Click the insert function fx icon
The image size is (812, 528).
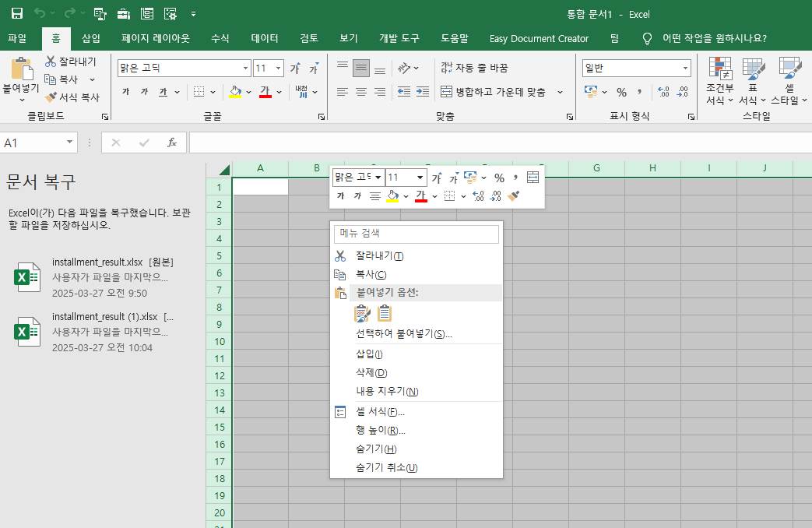pos(172,143)
